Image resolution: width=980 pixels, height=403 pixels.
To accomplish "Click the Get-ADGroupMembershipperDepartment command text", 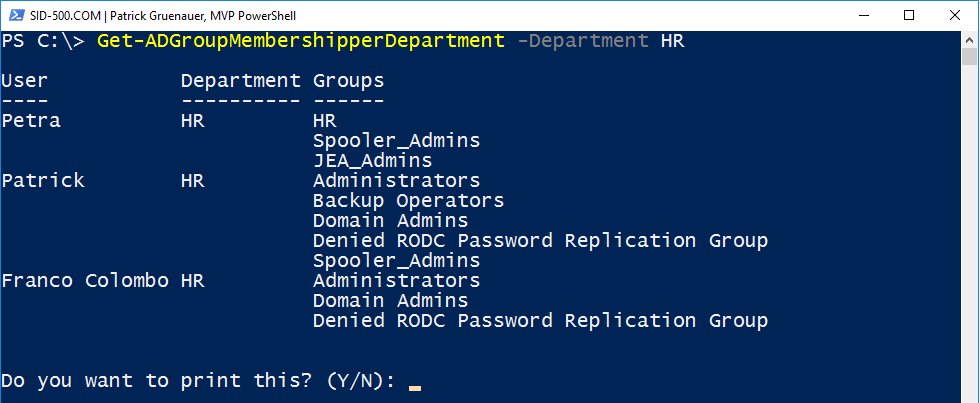I will click(301, 41).
